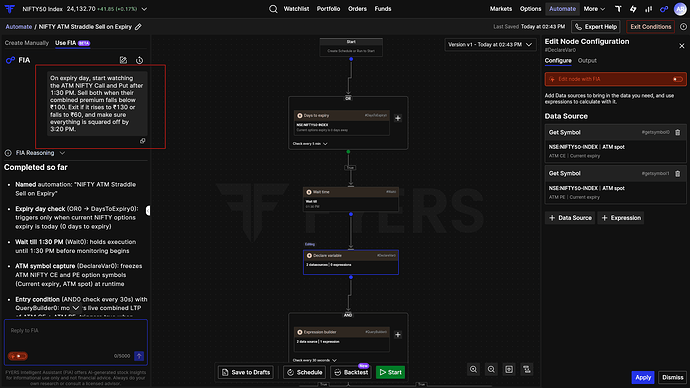This screenshot has height=388, width=690.
Task: Zoom in on the workflow canvas
Action: pos(473,370)
